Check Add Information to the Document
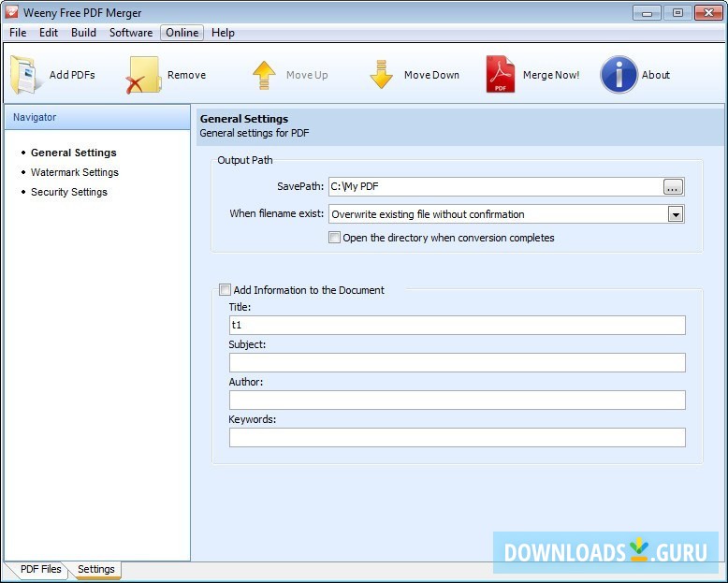The height and width of the screenshot is (583, 728). click(225, 290)
